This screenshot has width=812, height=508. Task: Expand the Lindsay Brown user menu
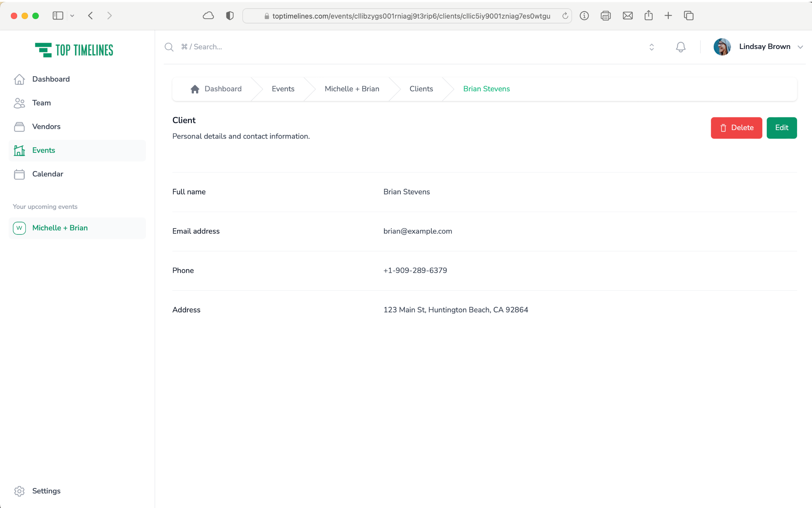(800, 47)
